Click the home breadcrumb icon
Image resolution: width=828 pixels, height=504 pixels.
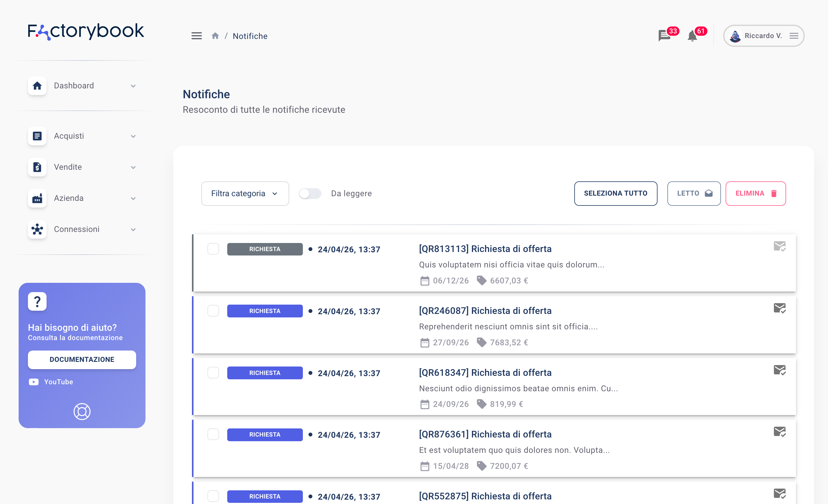(215, 36)
